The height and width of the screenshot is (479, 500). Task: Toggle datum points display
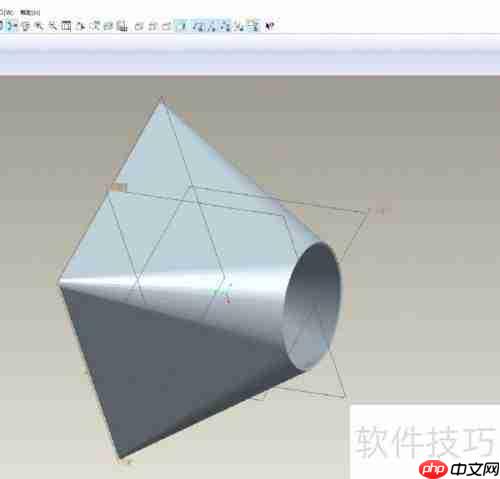click(226, 26)
